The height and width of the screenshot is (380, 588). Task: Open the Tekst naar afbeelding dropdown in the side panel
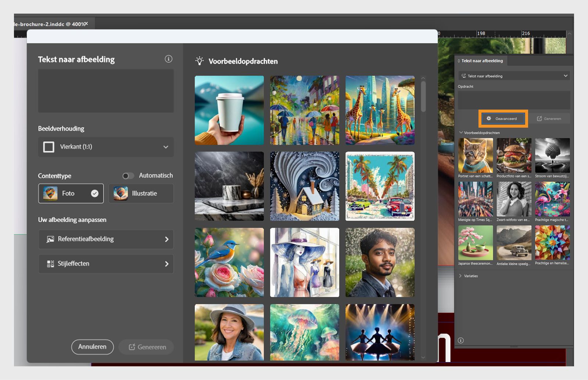click(x=514, y=76)
